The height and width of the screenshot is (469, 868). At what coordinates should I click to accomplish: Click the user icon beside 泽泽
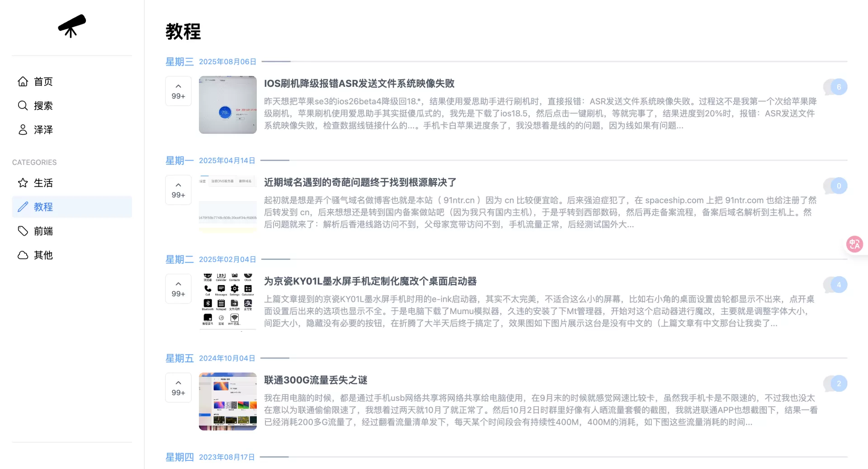23,130
